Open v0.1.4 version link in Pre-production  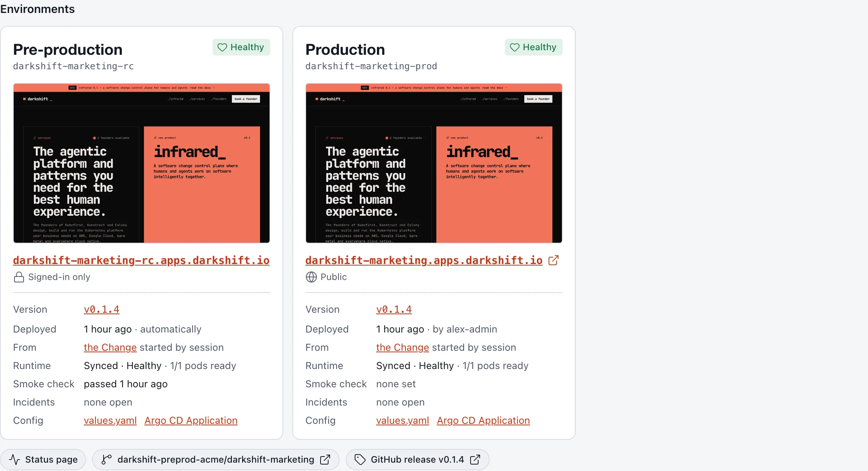point(102,309)
